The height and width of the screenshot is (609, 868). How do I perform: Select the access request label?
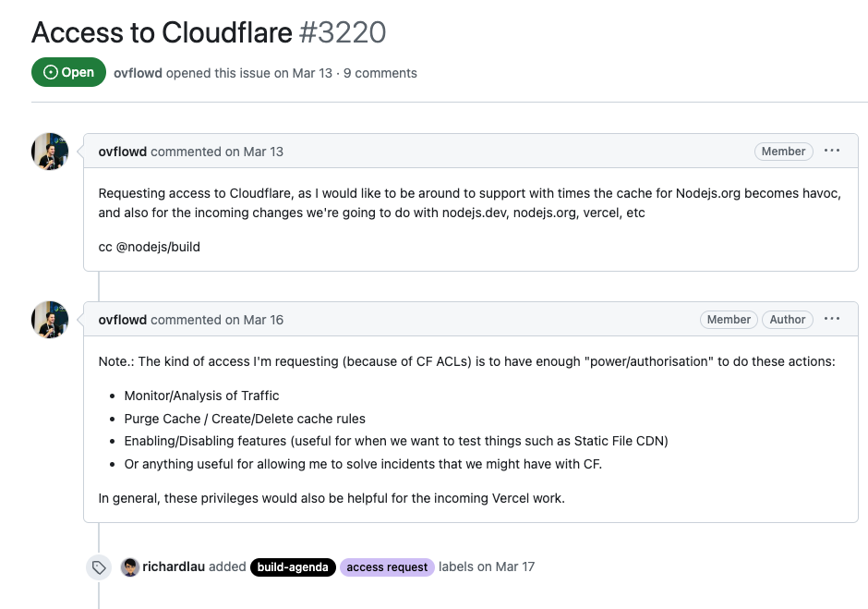click(387, 566)
